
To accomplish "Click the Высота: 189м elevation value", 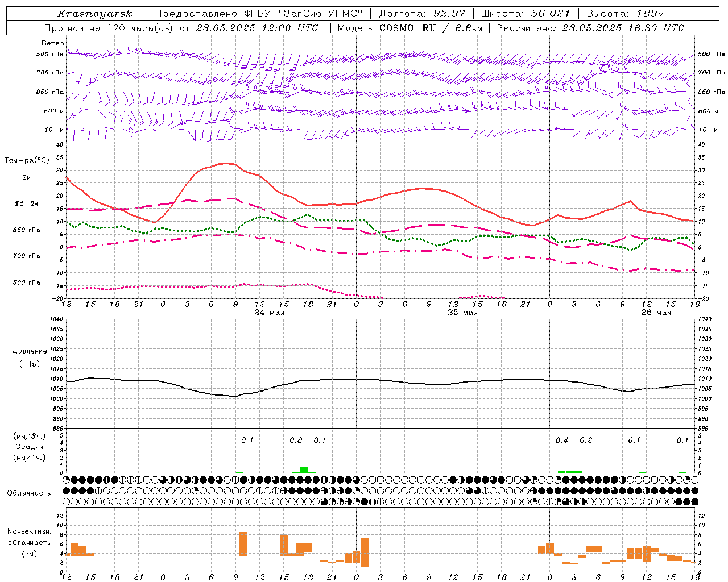I will (x=625, y=14).
